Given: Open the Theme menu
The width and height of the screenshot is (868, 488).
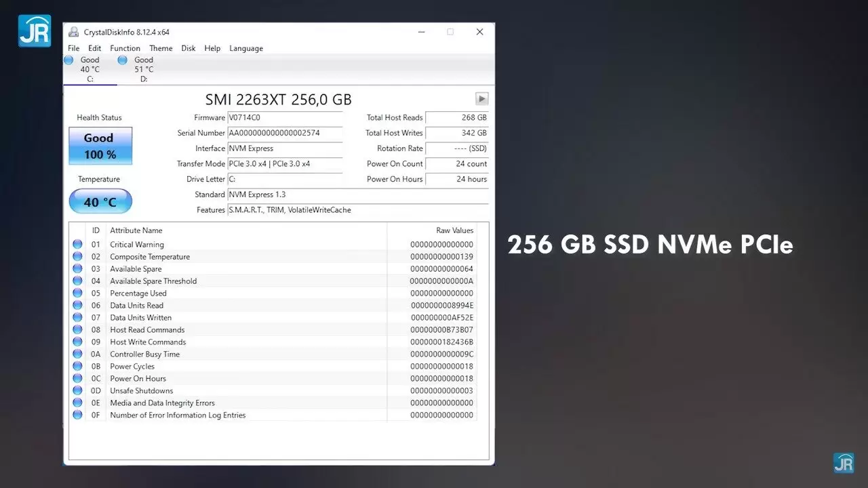Looking at the screenshot, I should click(x=161, y=48).
